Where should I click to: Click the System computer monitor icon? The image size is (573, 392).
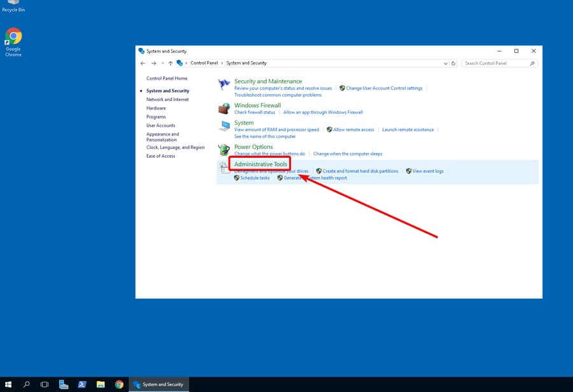point(224,126)
